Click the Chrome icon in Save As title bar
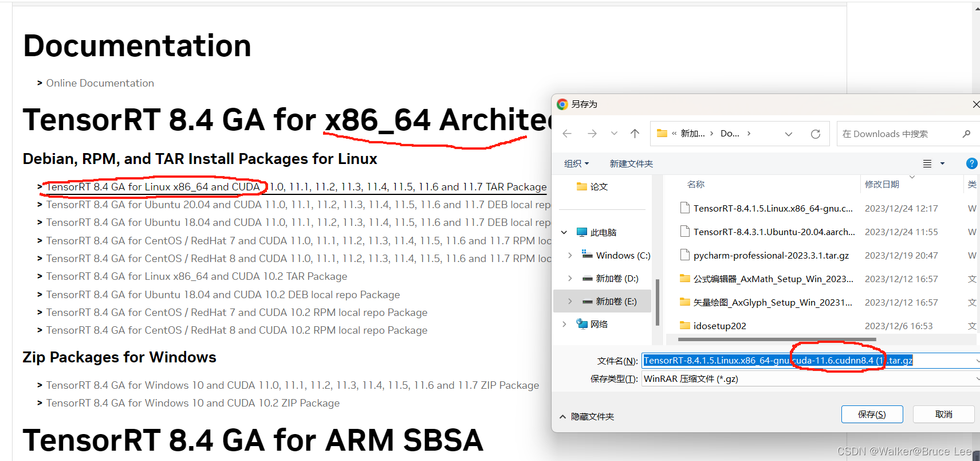 click(x=562, y=104)
